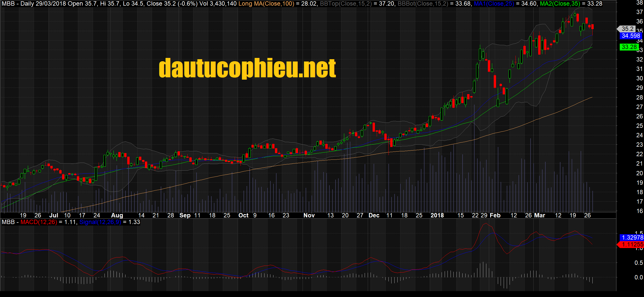Click the MBB - Daily 29/03/2018 title text
This screenshot has width=644, height=297.
click(x=34, y=4)
